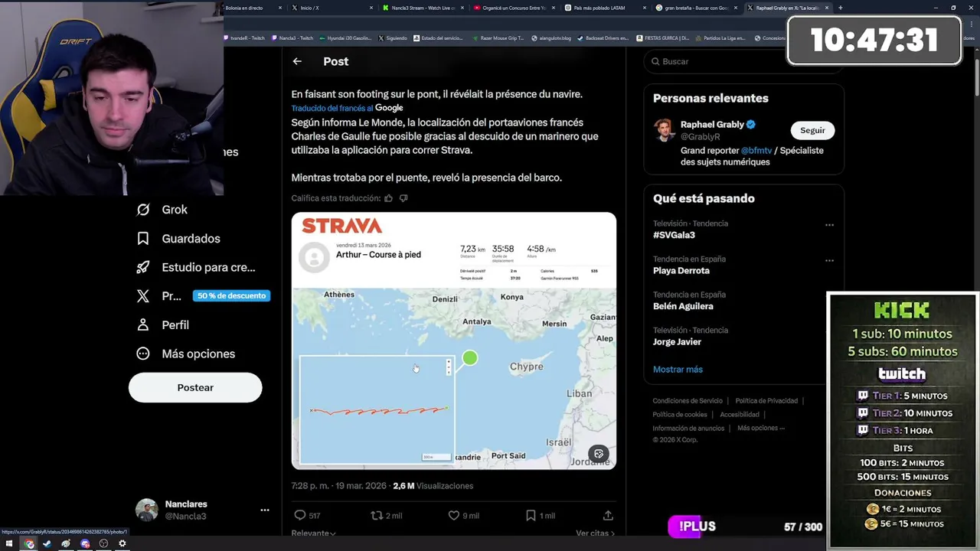Open Partidos La Liga bookmark

(x=720, y=37)
